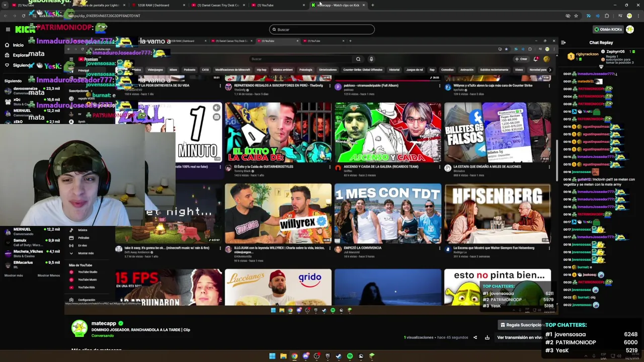Viewport: 644px width, 362px height.
Task: Open Kick profile avatar menu
Action: point(630,30)
